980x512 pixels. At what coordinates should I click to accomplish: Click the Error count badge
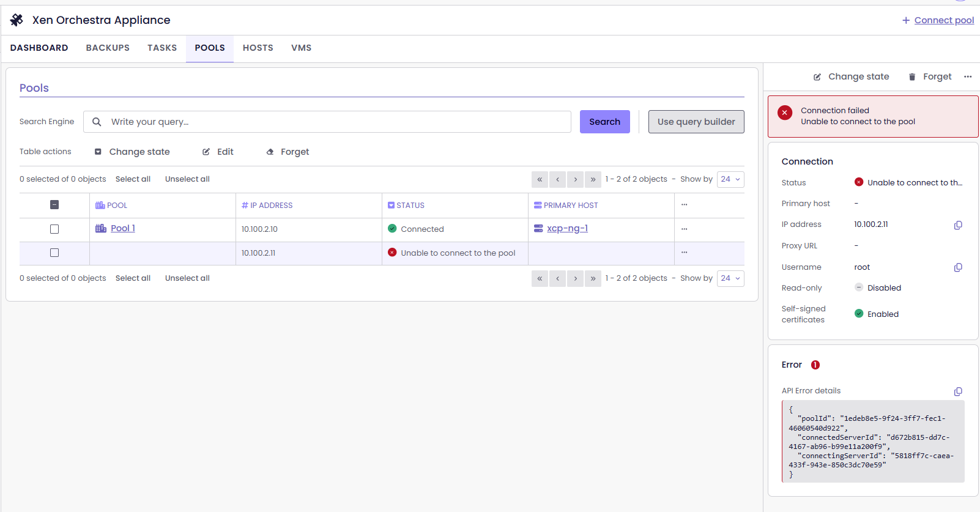[815, 365]
